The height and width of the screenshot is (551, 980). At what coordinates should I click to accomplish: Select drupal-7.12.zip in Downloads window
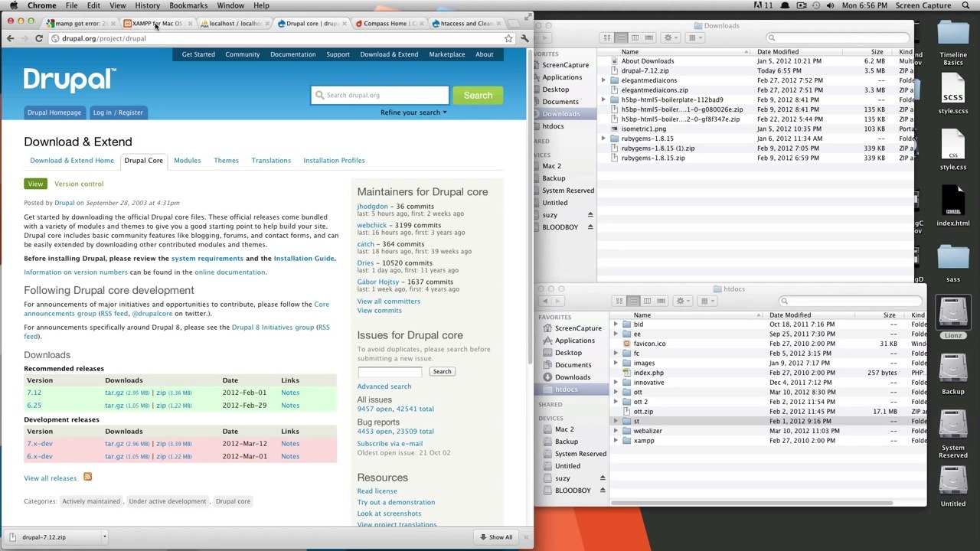click(645, 70)
